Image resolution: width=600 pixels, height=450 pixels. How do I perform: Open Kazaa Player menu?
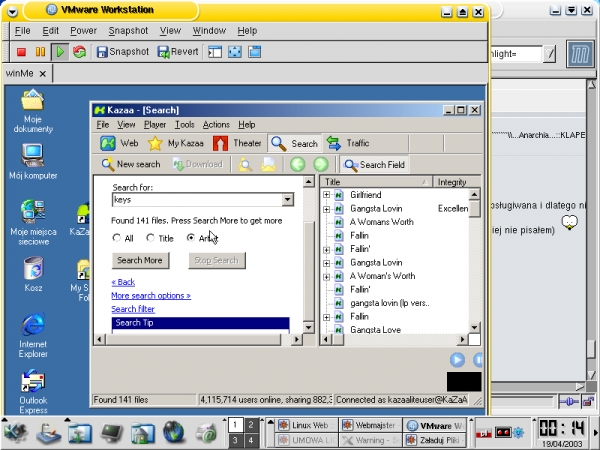click(155, 125)
